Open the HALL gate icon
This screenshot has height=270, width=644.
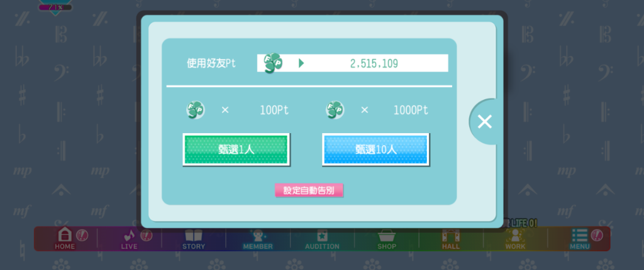point(451,235)
